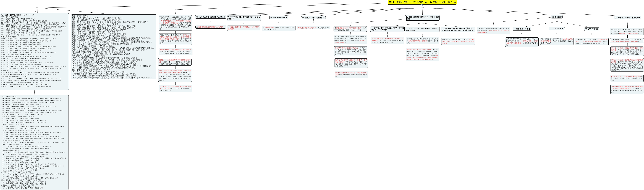Select note 這表徵信徒該脫去從前舊的生活方式
The width and height of the screenshot is (644, 190).
211,27
